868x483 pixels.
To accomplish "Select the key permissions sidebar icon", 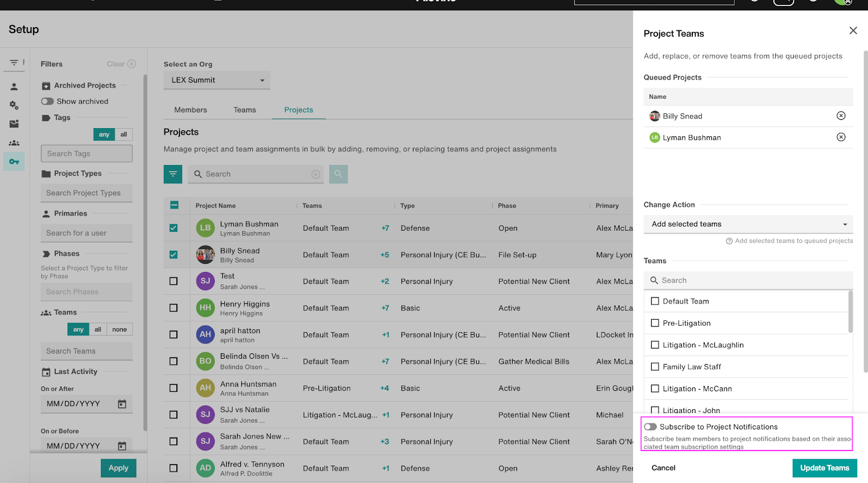I will coord(14,162).
